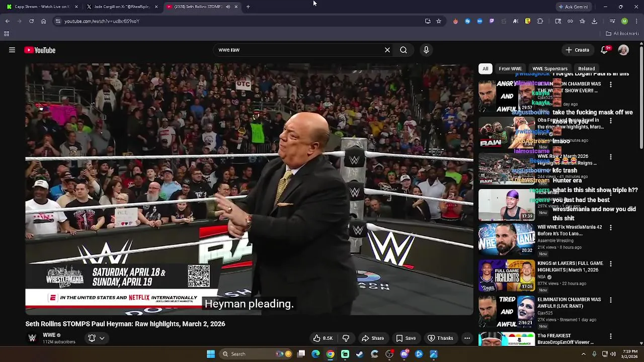Go to the browser home page
Image resolution: width=644 pixels, height=362 pixels.
click(43, 21)
